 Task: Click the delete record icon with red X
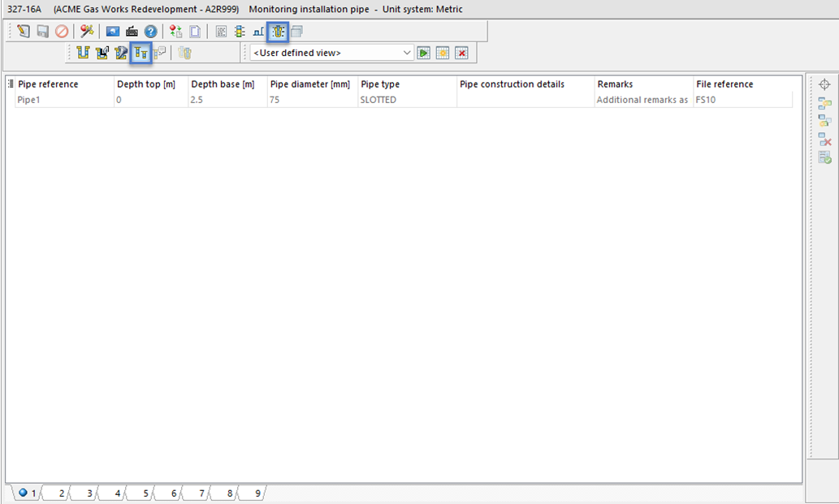[824, 140]
